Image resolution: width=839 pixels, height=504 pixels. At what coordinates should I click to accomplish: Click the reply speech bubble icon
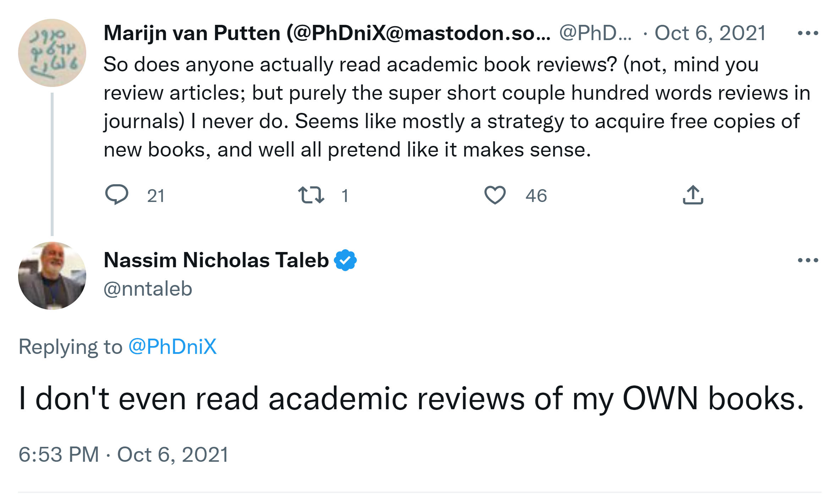116,195
